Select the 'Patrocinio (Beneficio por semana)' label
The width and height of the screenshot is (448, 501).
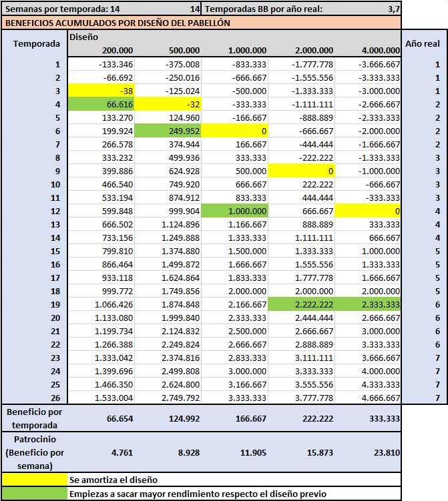[x=35, y=452]
